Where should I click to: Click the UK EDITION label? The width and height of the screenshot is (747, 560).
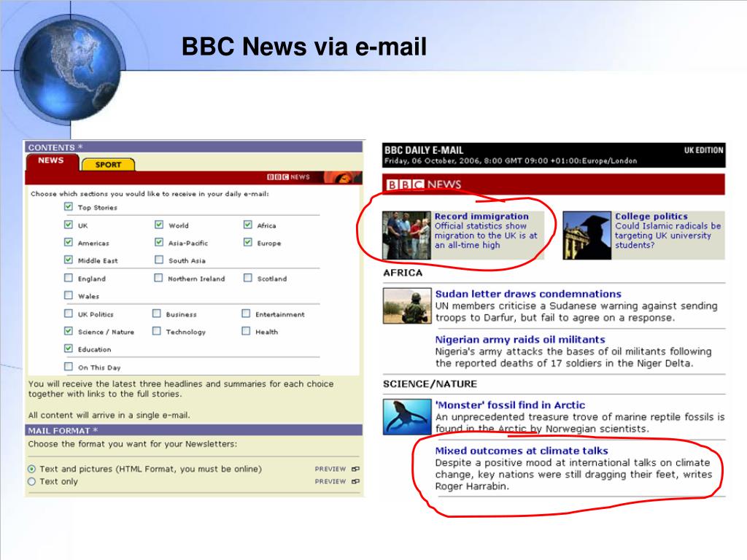click(x=704, y=150)
